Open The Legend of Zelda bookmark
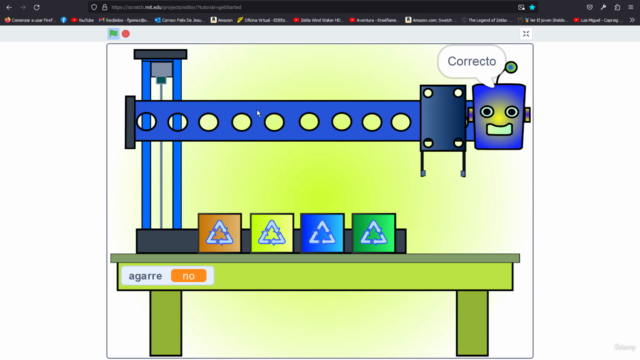Image resolution: width=640 pixels, height=360 pixels. coord(487,20)
